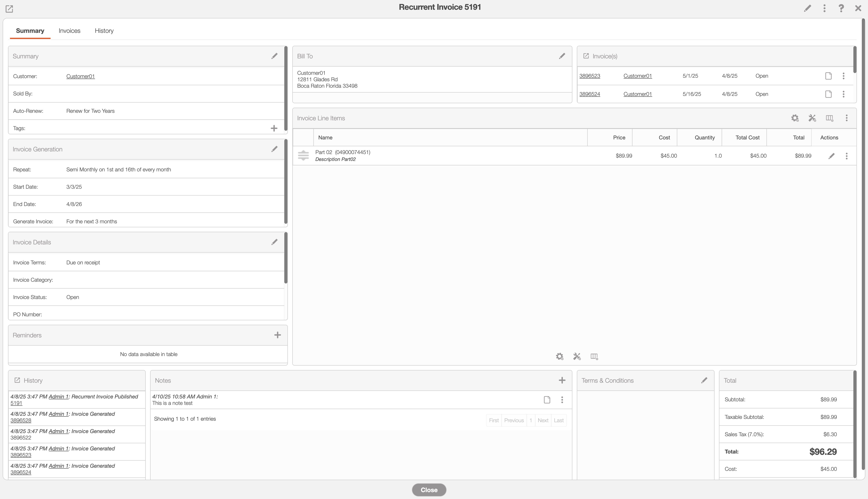Viewport: 868px width, 499px height.
Task: Switch to the History tab
Action: (x=104, y=31)
